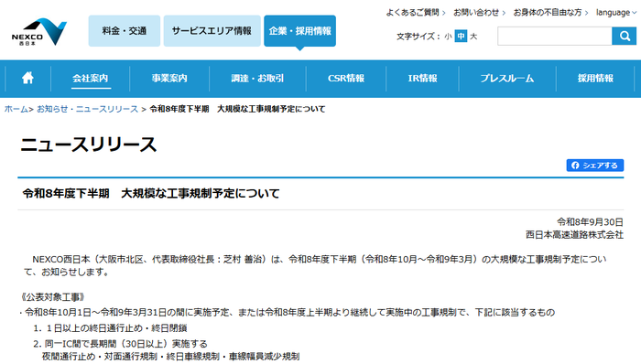Go to ホーム breadcrumb link
Viewport: 641px width, 364px height.
16,109
